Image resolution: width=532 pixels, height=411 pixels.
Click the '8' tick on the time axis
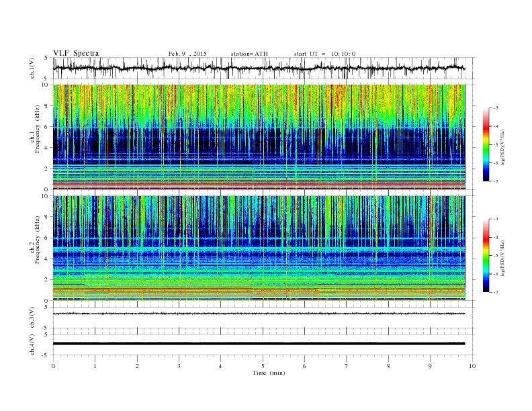[388, 366]
